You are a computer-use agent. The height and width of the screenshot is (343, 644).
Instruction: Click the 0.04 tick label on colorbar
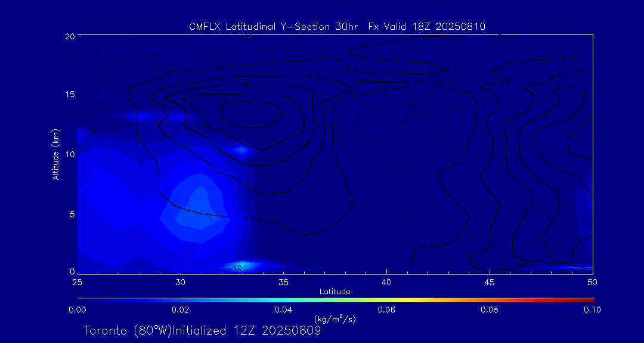[283, 310]
